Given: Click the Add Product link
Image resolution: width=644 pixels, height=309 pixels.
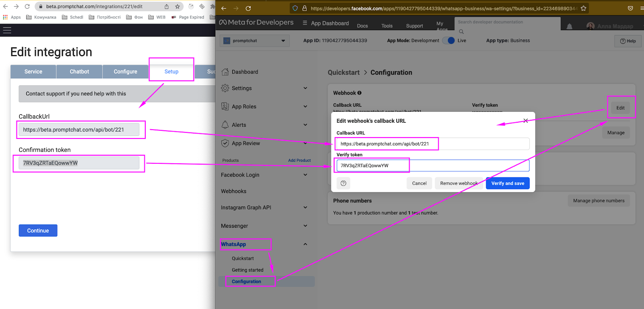Looking at the screenshot, I should 299,161.
